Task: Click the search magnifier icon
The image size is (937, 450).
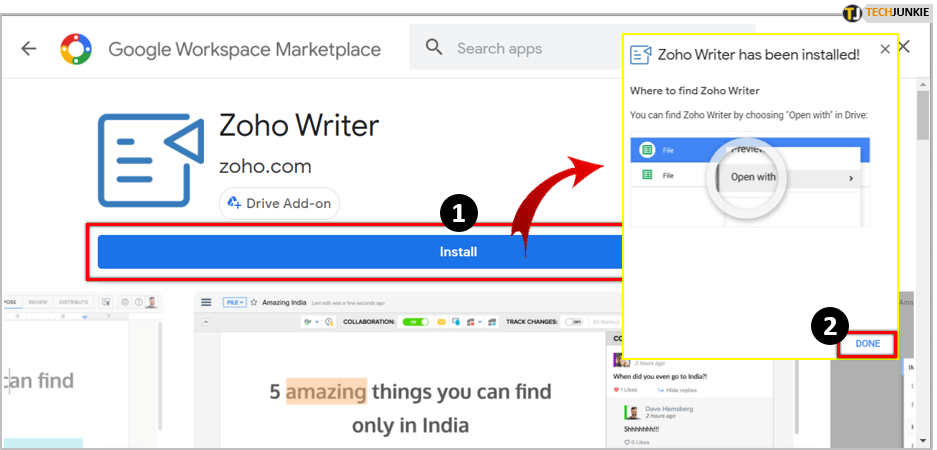Action: tap(434, 48)
